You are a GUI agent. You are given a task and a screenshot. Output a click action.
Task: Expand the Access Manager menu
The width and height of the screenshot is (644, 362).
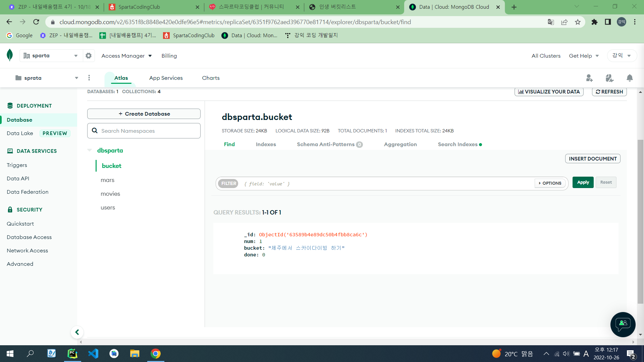click(x=126, y=56)
